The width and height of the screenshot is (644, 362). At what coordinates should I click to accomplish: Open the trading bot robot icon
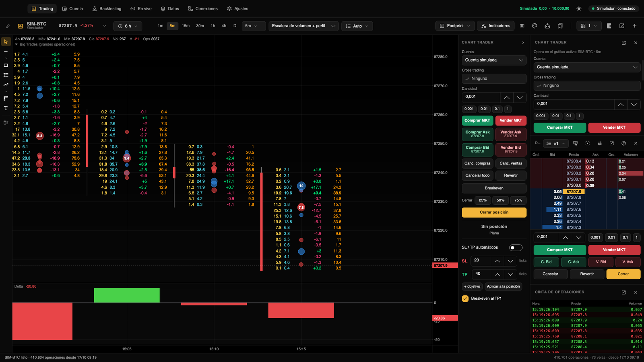pos(547,26)
